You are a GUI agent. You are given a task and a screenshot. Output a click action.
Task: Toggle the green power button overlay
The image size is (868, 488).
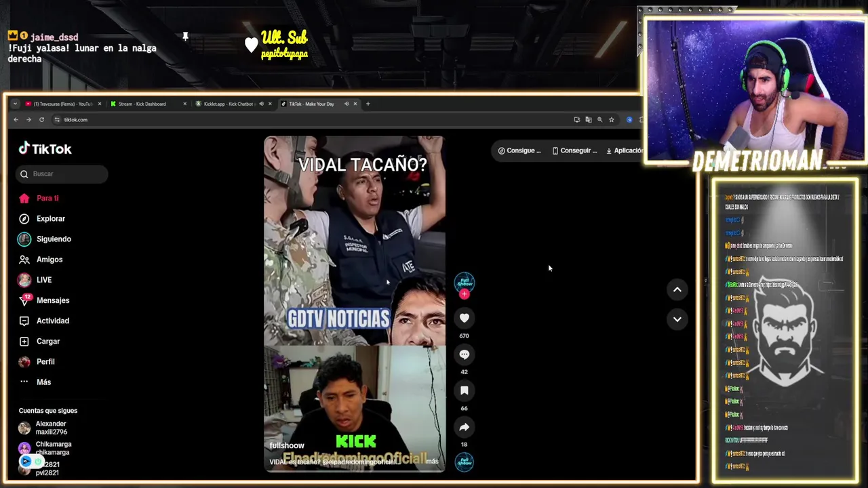[x=39, y=462]
